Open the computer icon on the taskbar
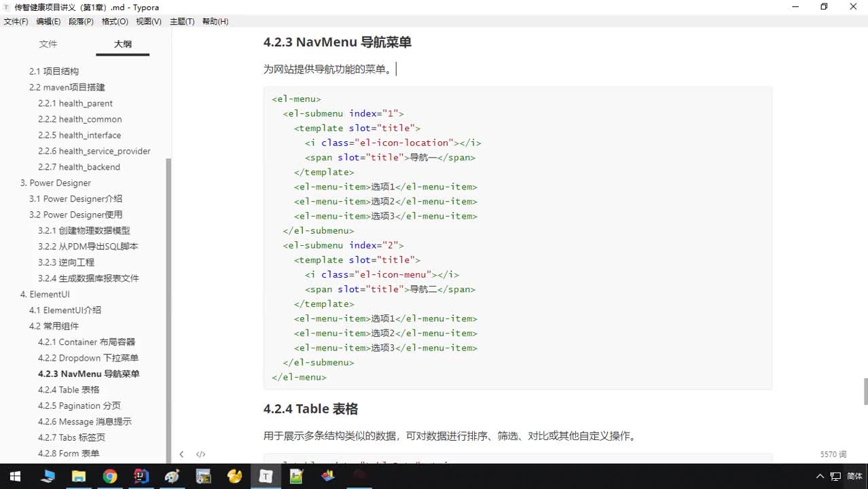 [48, 476]
